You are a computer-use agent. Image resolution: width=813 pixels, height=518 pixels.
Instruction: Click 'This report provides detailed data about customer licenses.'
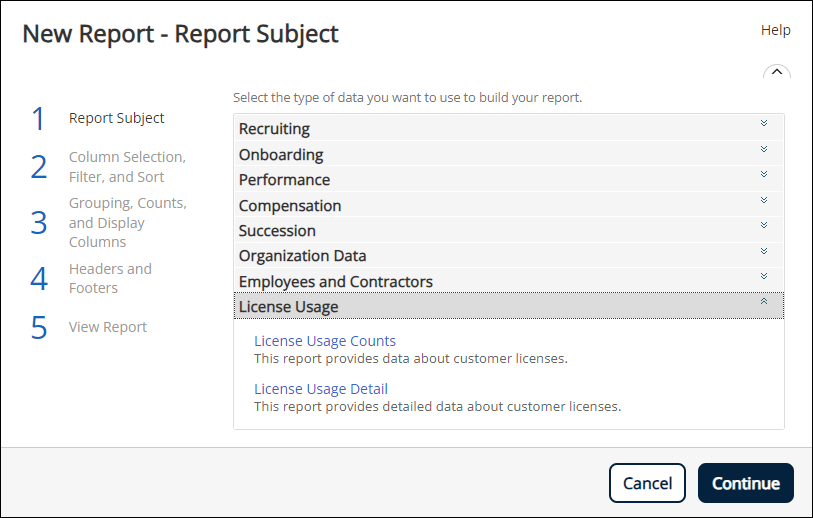point(438,406)
